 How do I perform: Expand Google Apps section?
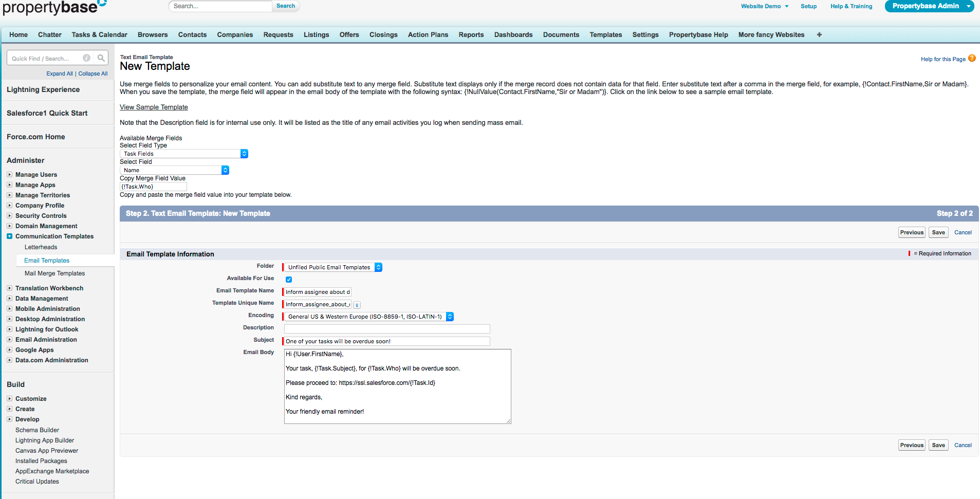pyautogui.click(x=9, y=350)
